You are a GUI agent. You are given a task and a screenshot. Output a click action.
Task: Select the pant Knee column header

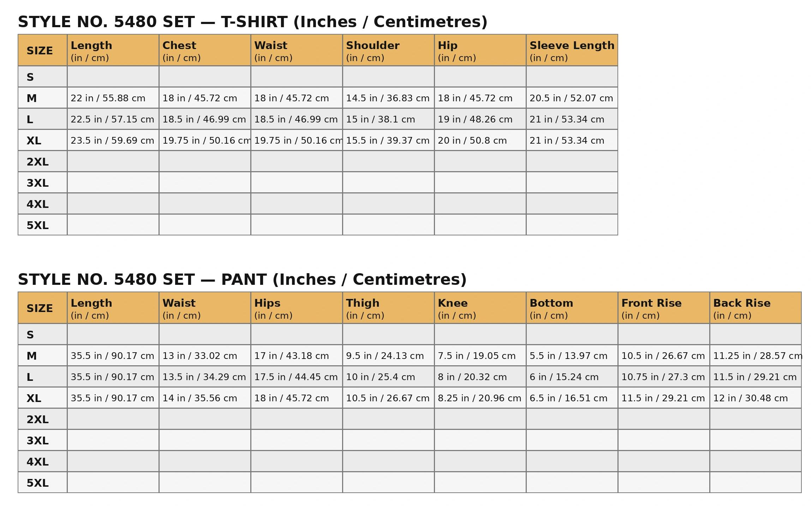point(480,308)
